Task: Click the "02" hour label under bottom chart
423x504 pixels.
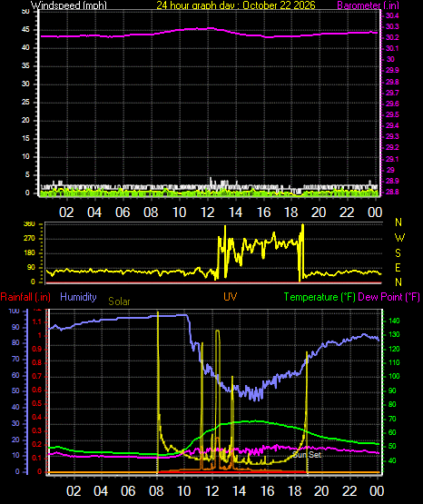Action: coord(74,491)
